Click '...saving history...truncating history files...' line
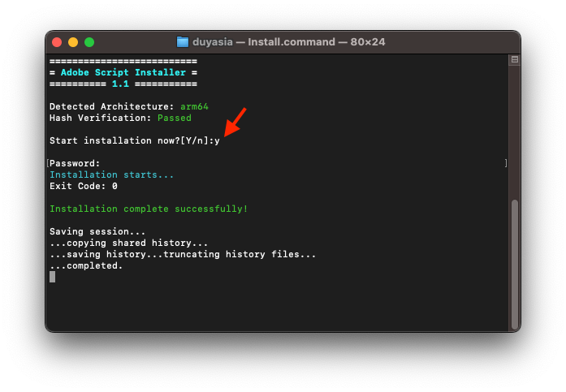Viewport: 566px width, 392px height. 183,254
